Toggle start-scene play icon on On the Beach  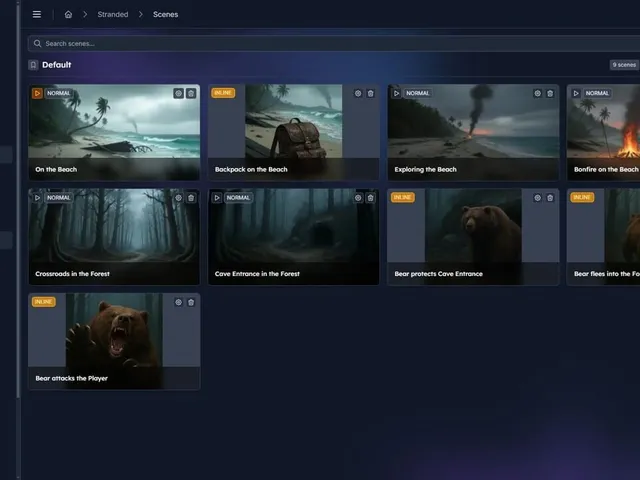37,93
